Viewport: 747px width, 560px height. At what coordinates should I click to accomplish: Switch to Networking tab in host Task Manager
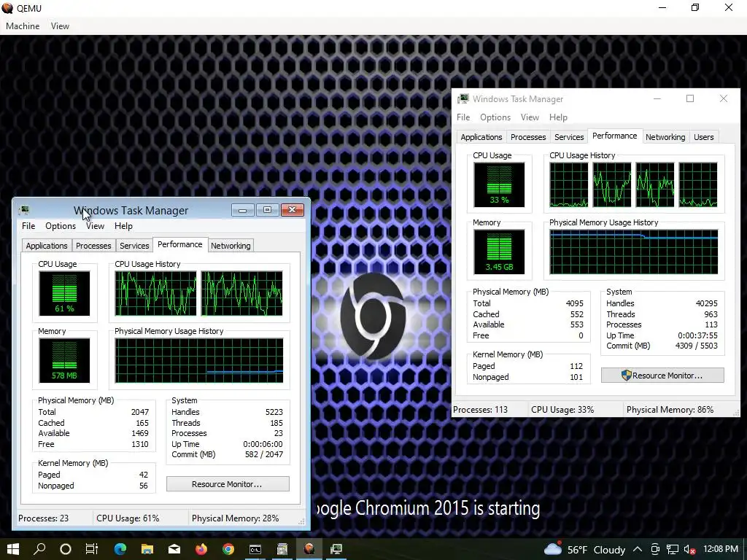coord(665,137)
